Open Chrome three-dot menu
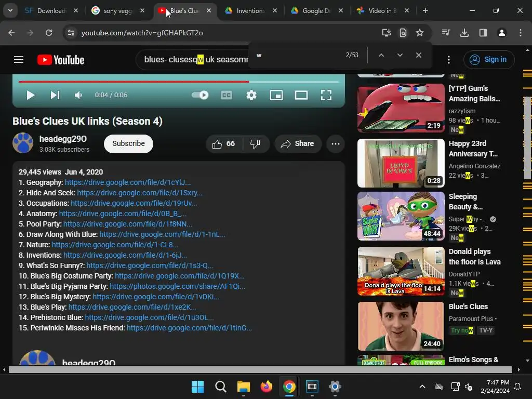 tap(521, 33)
